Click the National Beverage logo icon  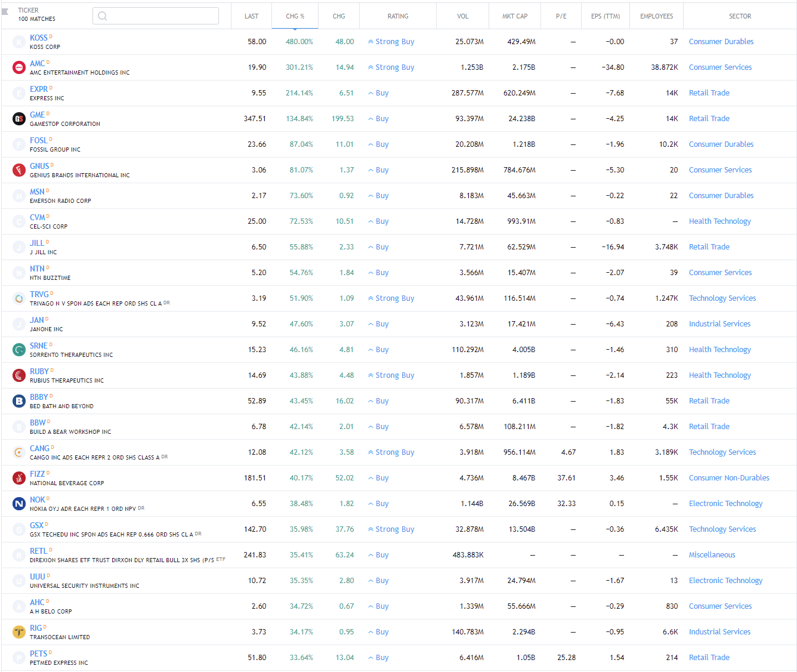pos(19,478)
